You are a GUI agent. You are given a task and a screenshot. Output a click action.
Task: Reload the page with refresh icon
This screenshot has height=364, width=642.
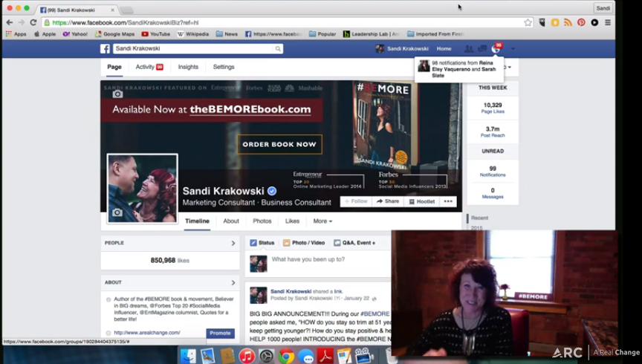(x=33, y=22)
